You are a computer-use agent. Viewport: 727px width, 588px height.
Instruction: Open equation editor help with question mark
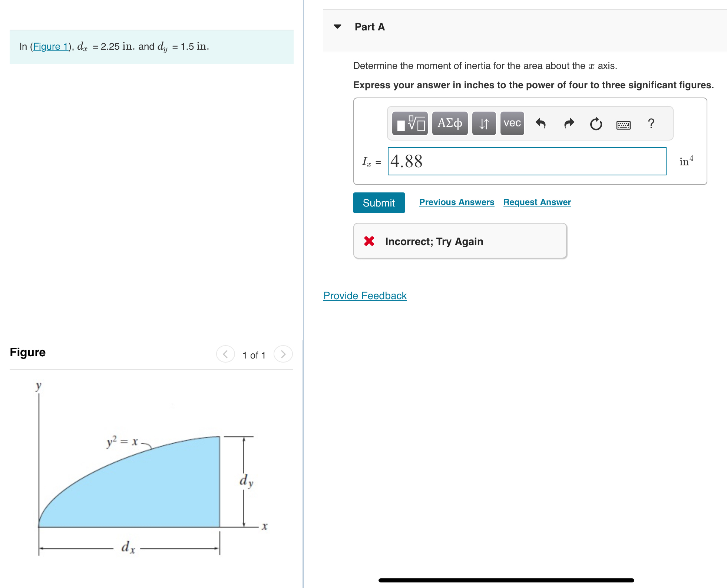pos(651,123)
